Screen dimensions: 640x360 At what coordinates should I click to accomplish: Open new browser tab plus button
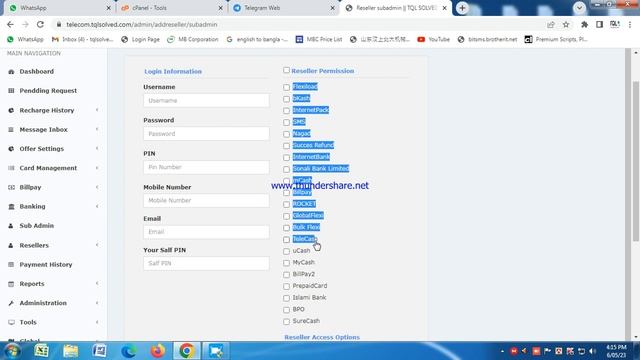tap(462, 8)
